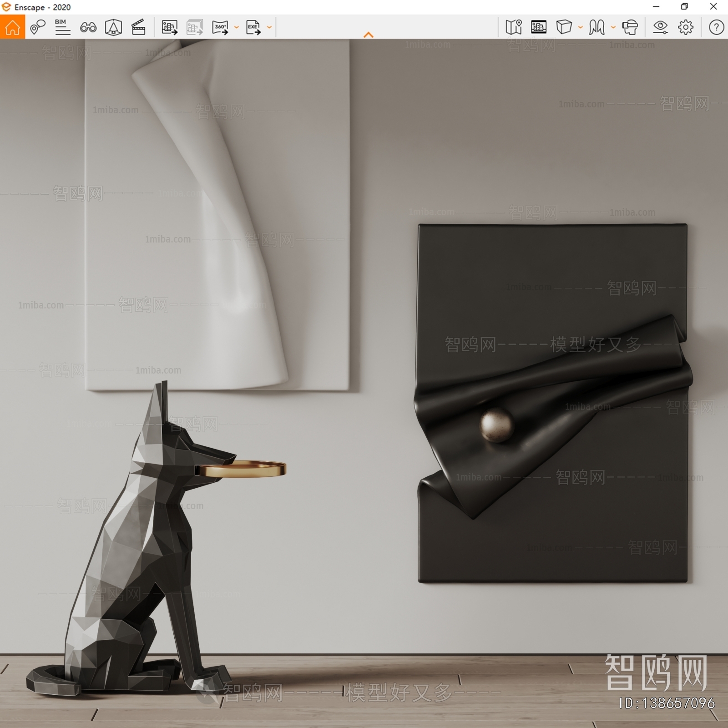Toggle the walk/fly navigation mode icon
The width and height of the screenshot is (728, 728).
tap(597, 27)
